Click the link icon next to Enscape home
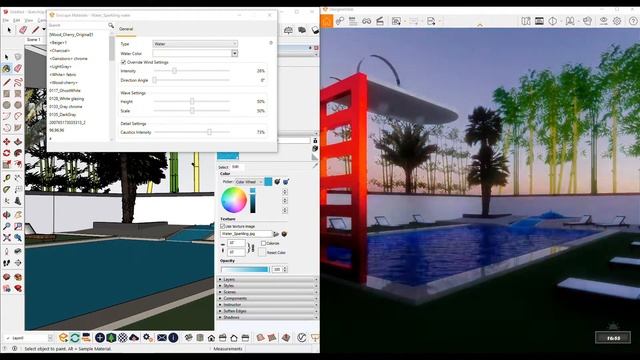Image resolution: width=640 pixels, height=360 pixels. click(340, 21)
